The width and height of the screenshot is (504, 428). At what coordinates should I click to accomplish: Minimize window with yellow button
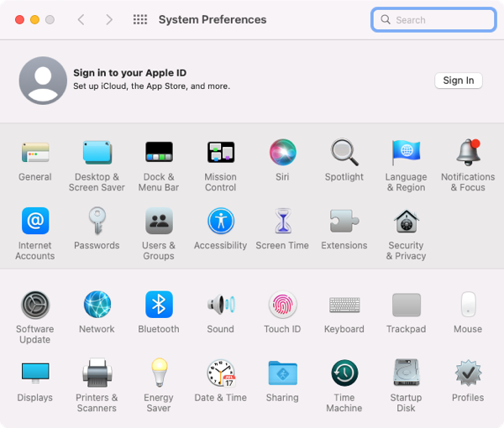(x=34, y=20)
